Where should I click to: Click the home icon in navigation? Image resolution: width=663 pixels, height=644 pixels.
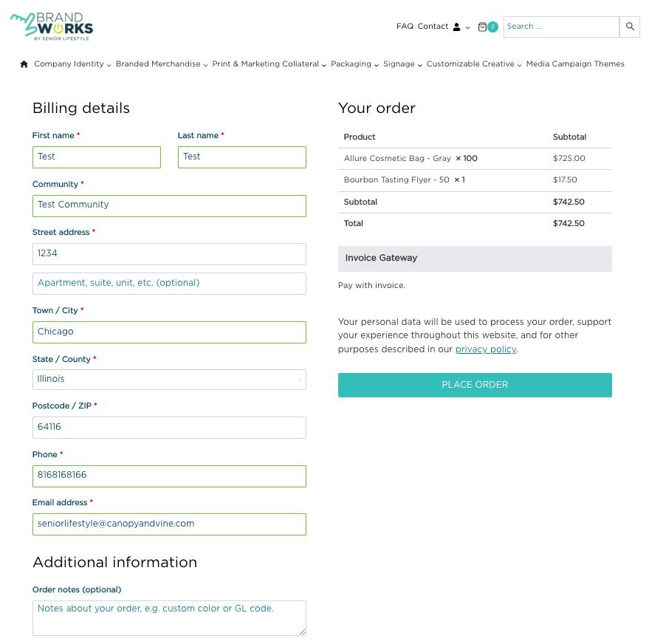24,64
